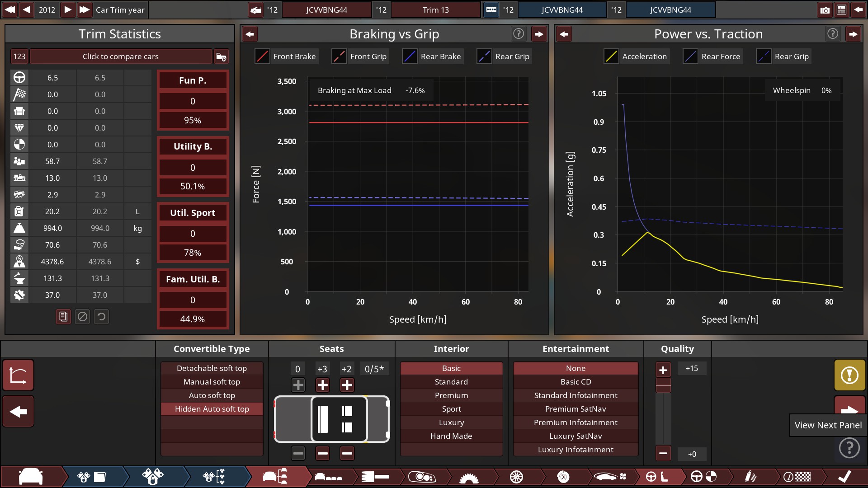Screen dimensions: 868x488
Task: Show previous graph left of Power vs. Traction
Action: click(x=564, y=34)
